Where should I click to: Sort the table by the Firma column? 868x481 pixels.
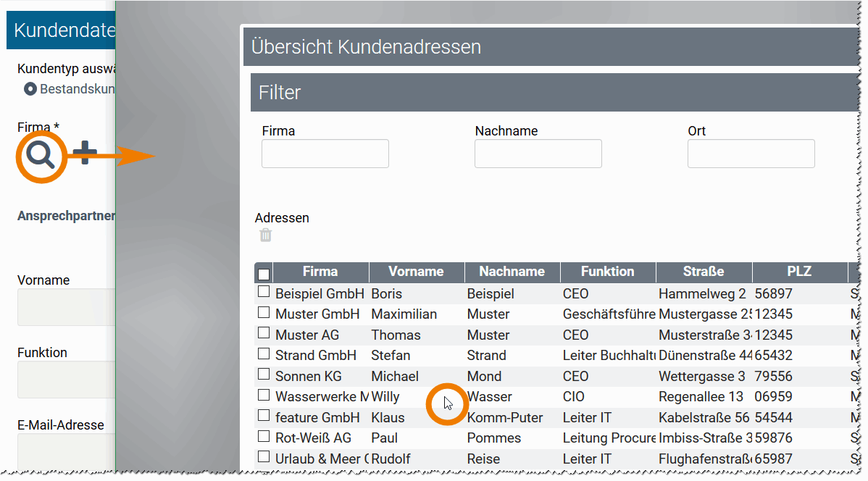(320, 272)
